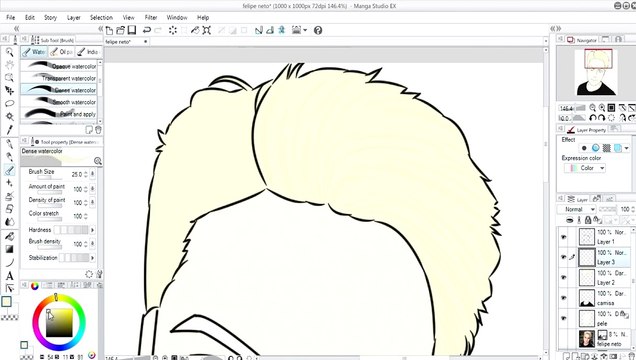Click the Redo arrow in the toolbar

[x=158, y=30]
